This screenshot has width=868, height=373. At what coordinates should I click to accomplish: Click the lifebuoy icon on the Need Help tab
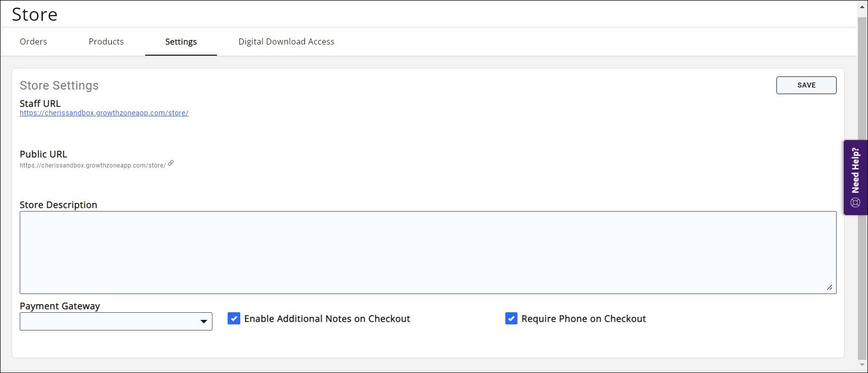(x=855, y=202)
